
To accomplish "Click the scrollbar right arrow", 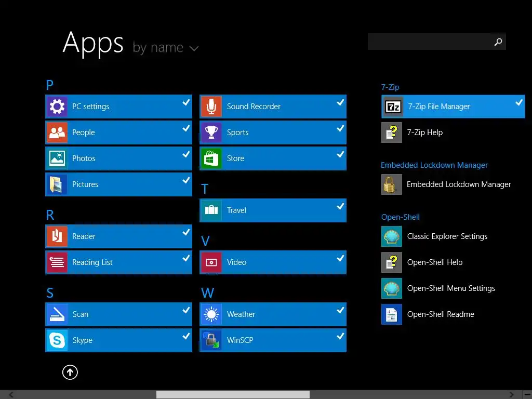I will pyautogui.click(x=511, y=395).
